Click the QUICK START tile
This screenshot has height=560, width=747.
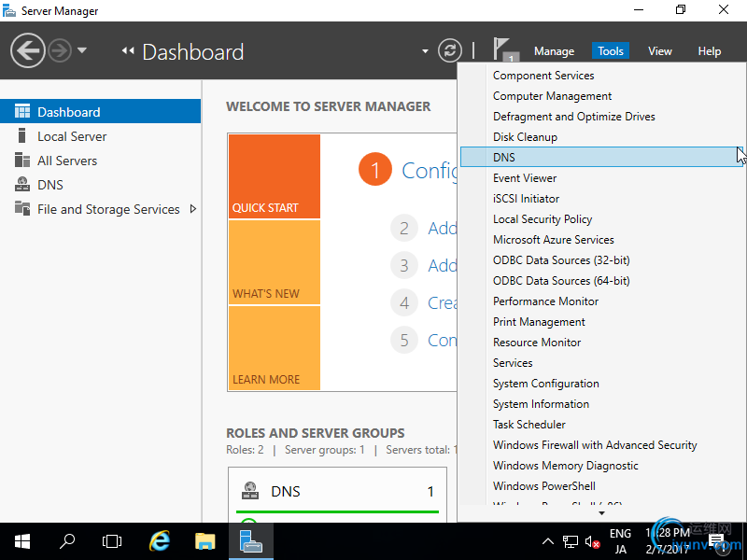tap(275, 176)
